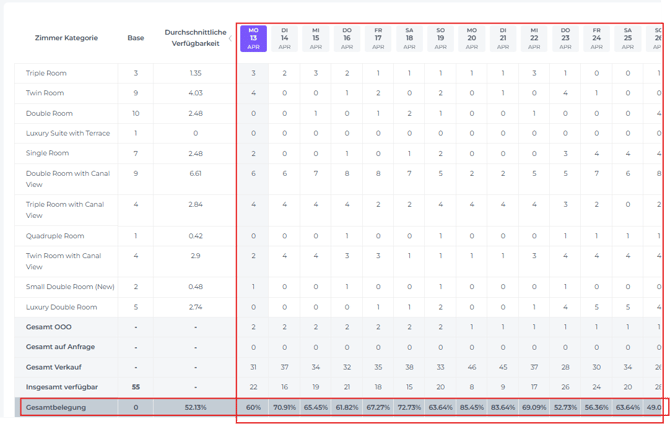
Task: Click the 52.13% average occupancy cell
Action: point(195,407)
